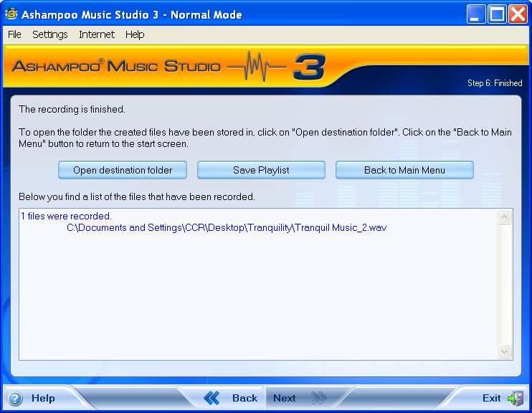Open the Help menu in menu bar
This screenshot has height=413, width=532.
(x=135, y=34)
